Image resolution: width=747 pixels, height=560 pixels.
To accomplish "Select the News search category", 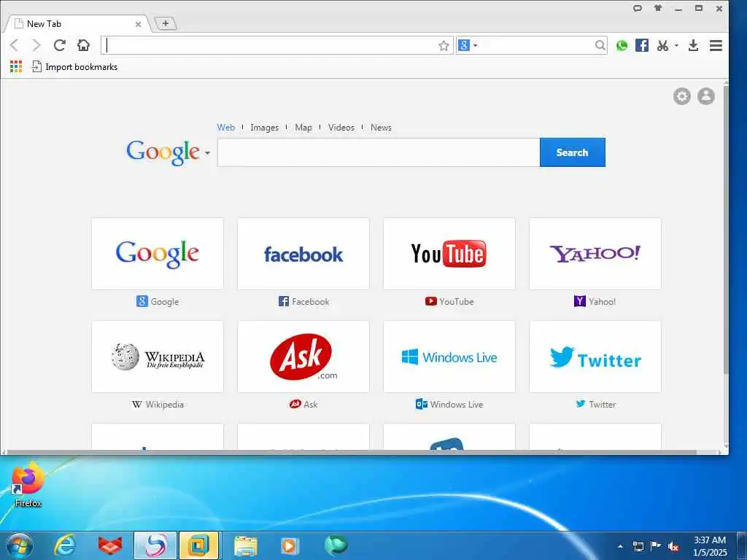I will (381, 128).
